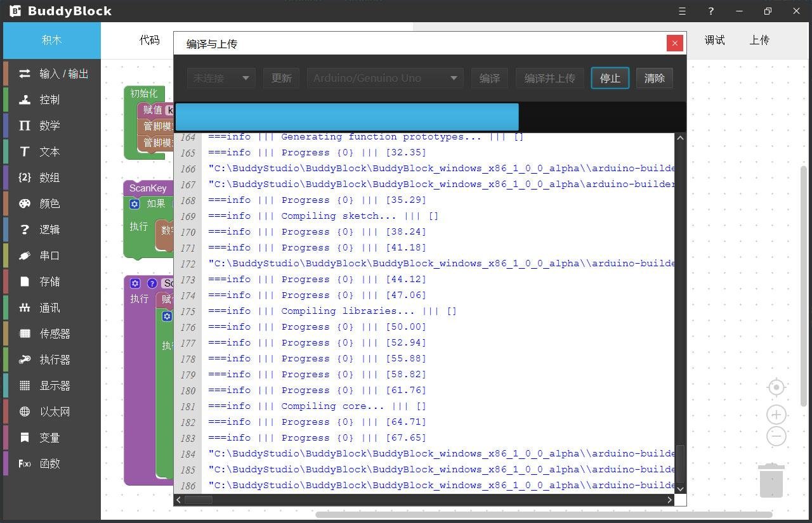Open the 变量 block category
812x523 pixels.
[x=52, y=437]
